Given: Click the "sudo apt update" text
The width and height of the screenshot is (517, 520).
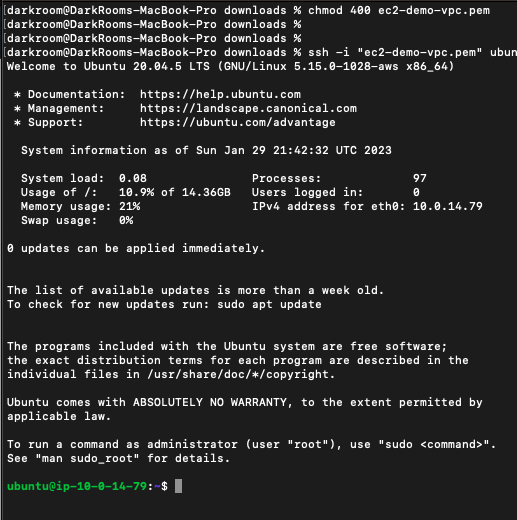Looking at the screenshot, I should click(x=269, y=304).
